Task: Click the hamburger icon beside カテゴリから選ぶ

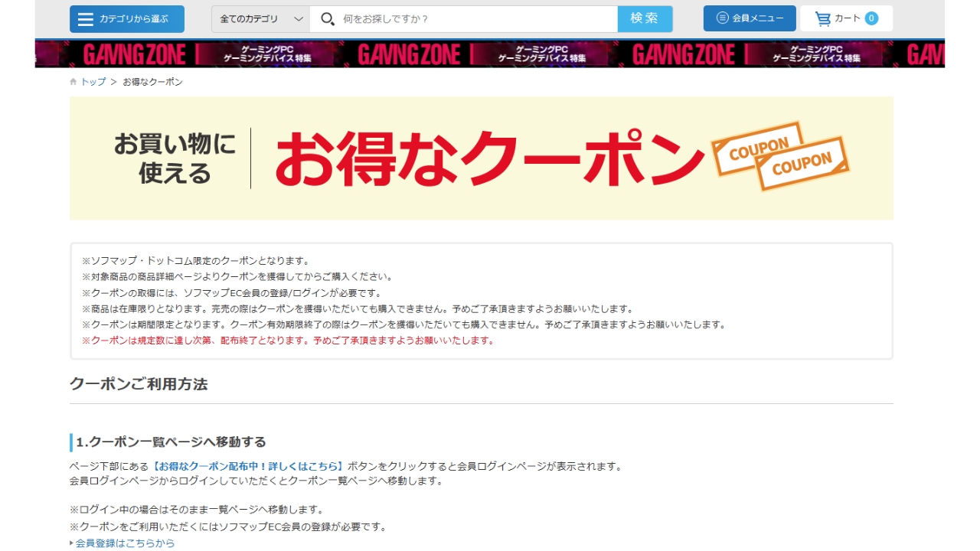Action: coord(86,19)
